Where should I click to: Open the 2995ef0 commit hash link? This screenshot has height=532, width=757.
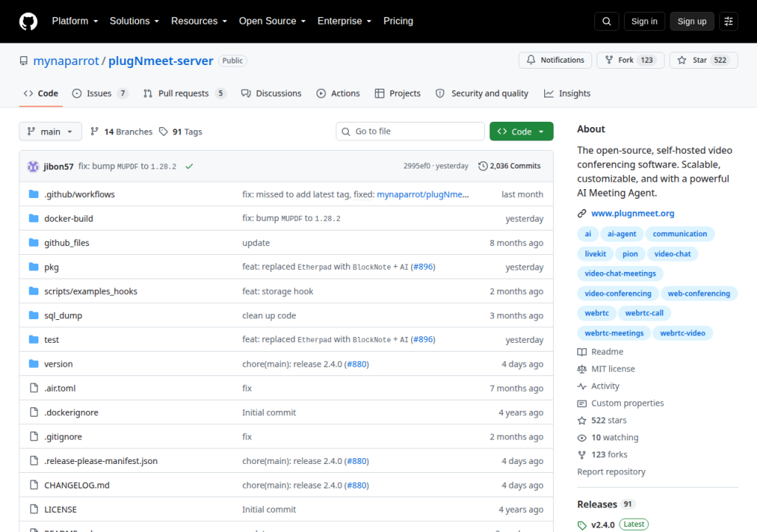point(417,166)
